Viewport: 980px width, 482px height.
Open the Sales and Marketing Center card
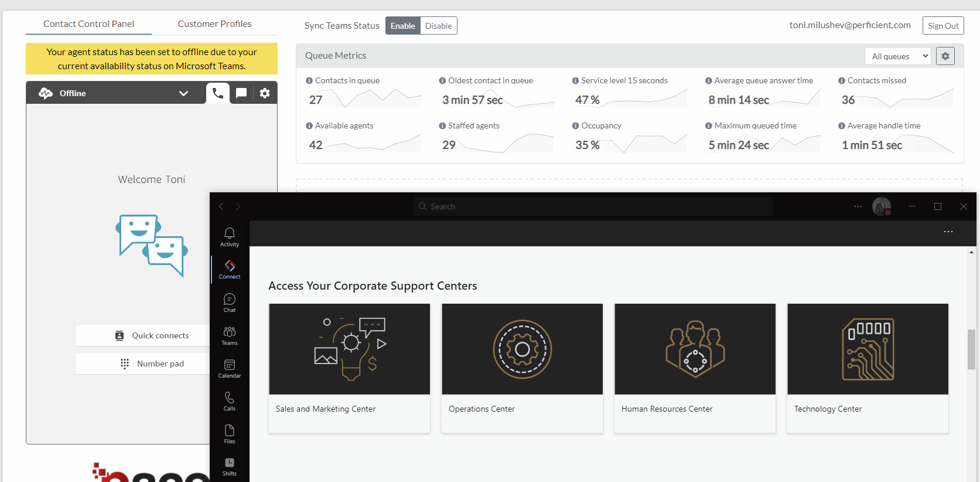349,368
